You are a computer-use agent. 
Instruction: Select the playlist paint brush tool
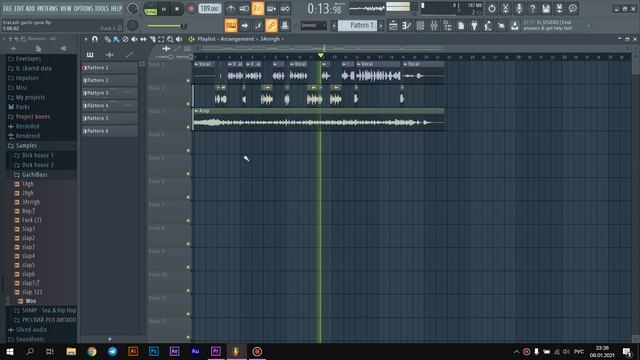(116, 39)
